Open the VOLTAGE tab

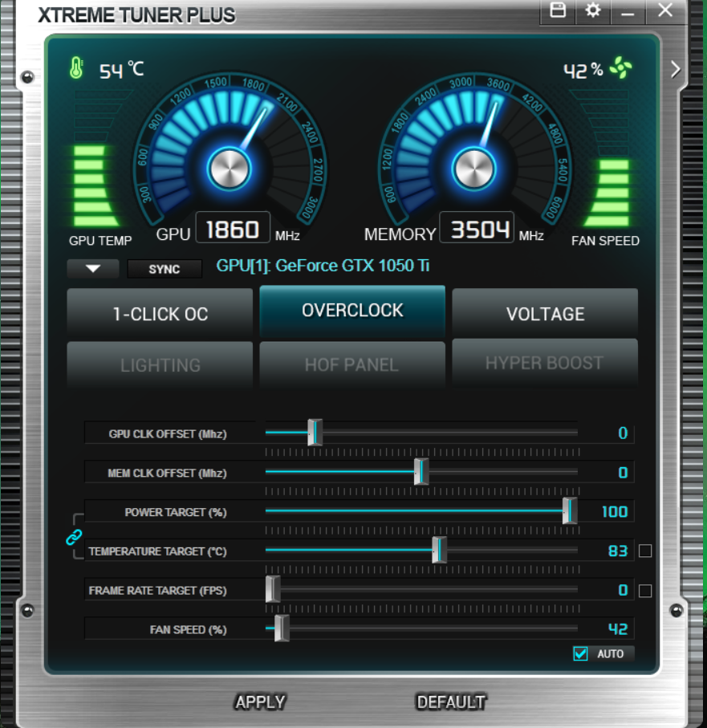point(545,314)
